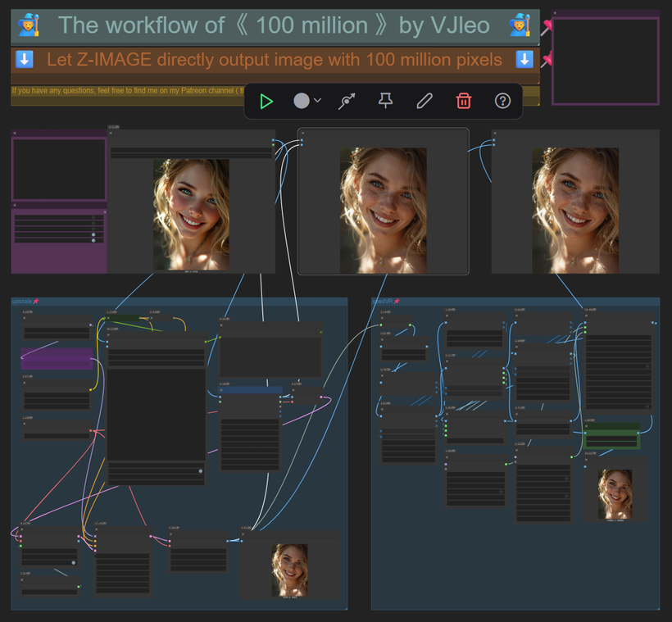The width and height of the screenshot is (672, 622).
Task: Expand the color dropdown chevron in the toolbar
Action: (318, 101)
